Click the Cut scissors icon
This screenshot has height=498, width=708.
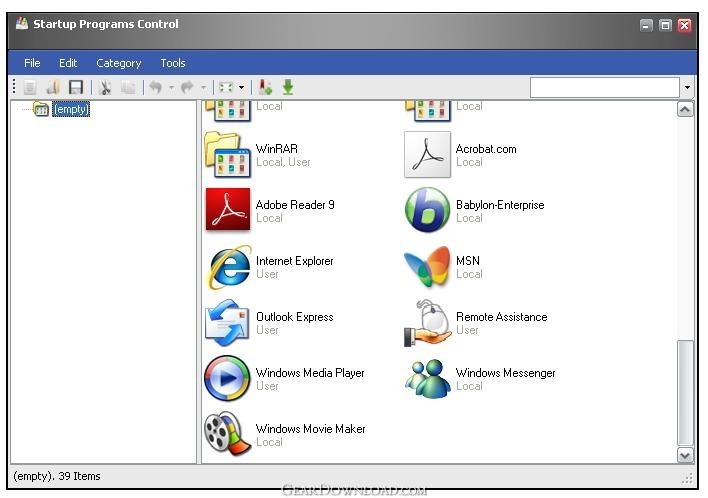tap(105, 87)
